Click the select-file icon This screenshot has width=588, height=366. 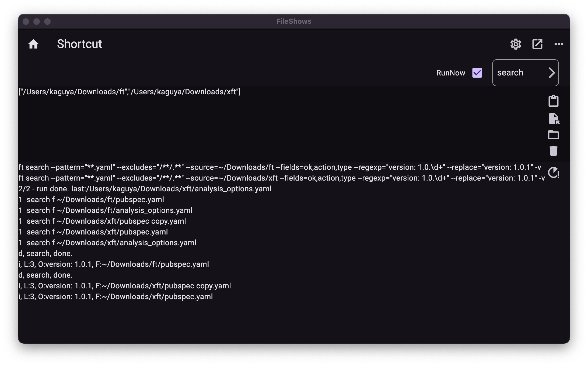(554, 119)
